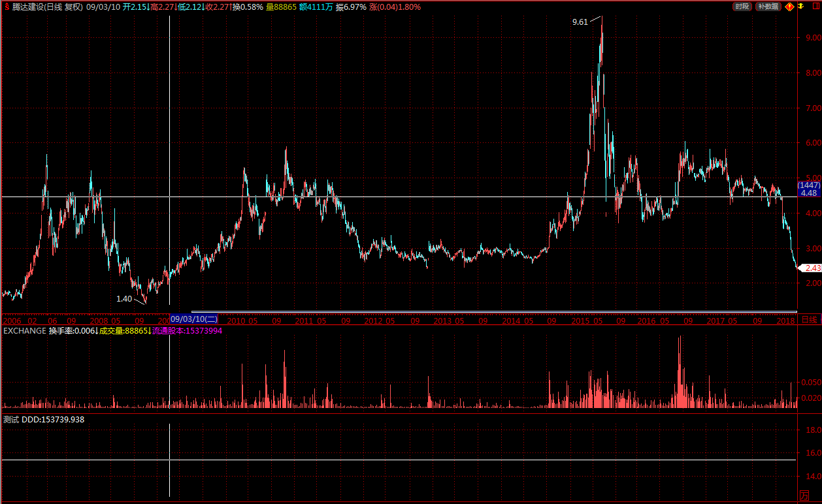Click the 1.40 lowest price label
The height and width of the screenshot is (504, 822).
tap(124, 299)
